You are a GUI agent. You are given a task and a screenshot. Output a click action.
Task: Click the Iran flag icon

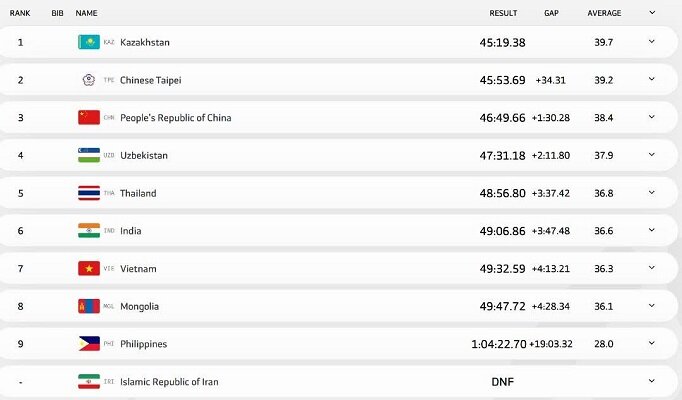tap(88, 381)
